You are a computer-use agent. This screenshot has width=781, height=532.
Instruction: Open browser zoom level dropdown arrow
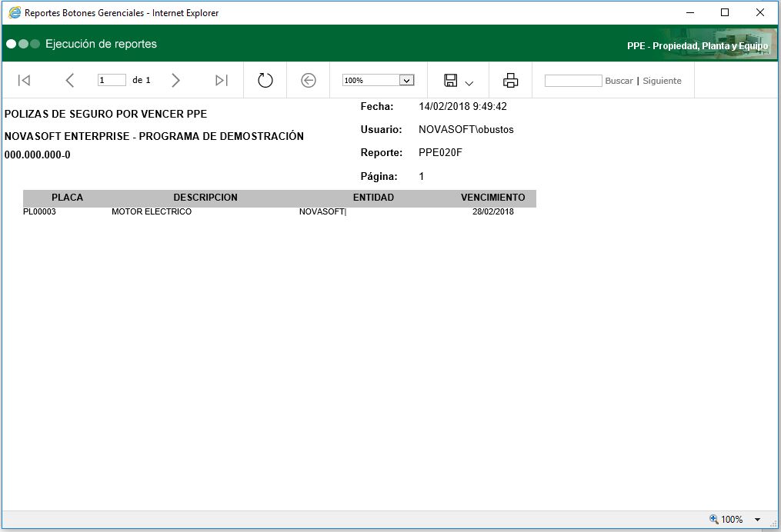pos(758,520)
